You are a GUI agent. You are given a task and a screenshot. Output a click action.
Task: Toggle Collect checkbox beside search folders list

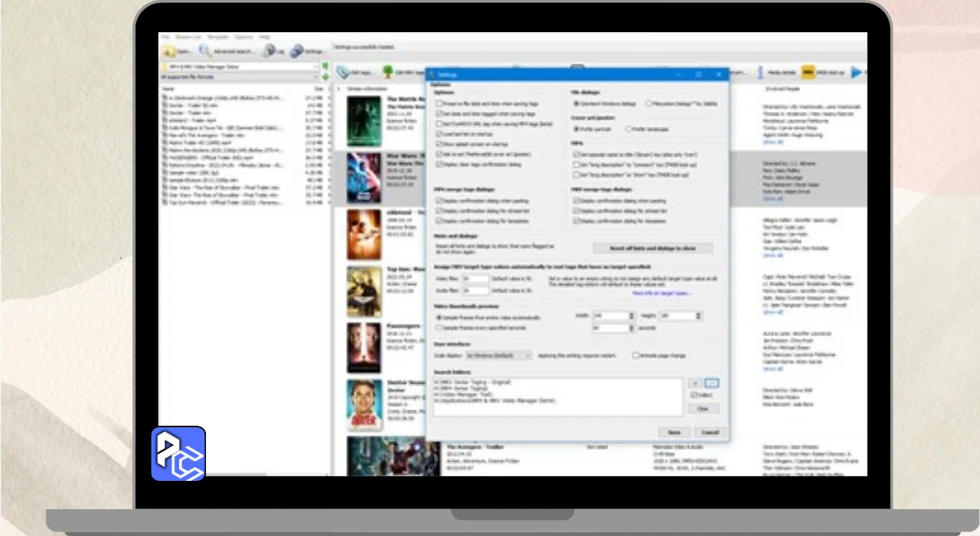click(693, 395)
